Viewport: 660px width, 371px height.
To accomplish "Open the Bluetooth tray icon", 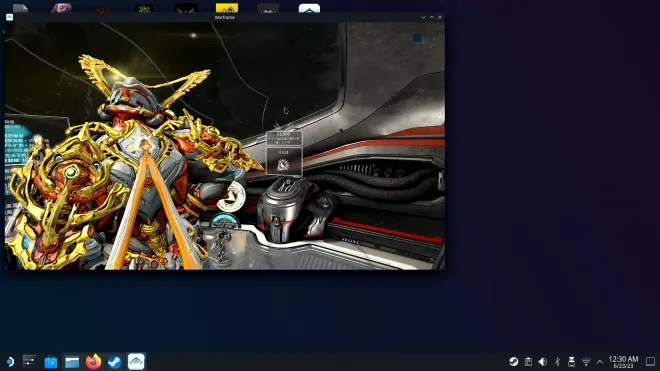I will tap(557, 362).
